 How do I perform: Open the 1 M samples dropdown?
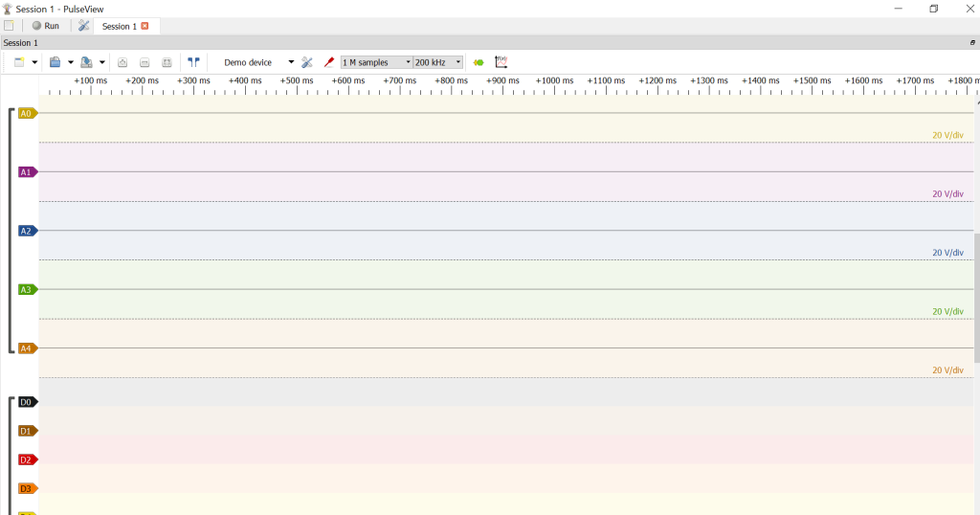click(376, 62)
